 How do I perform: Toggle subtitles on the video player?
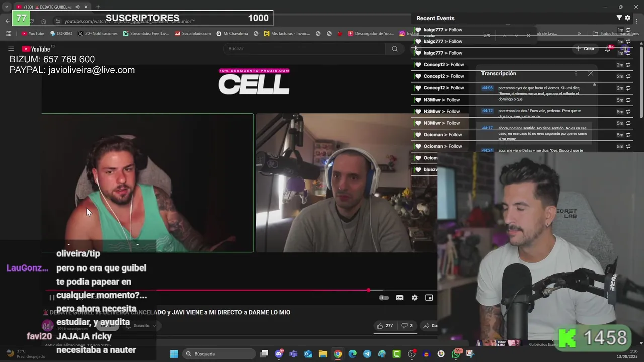(x=399, y=298)
